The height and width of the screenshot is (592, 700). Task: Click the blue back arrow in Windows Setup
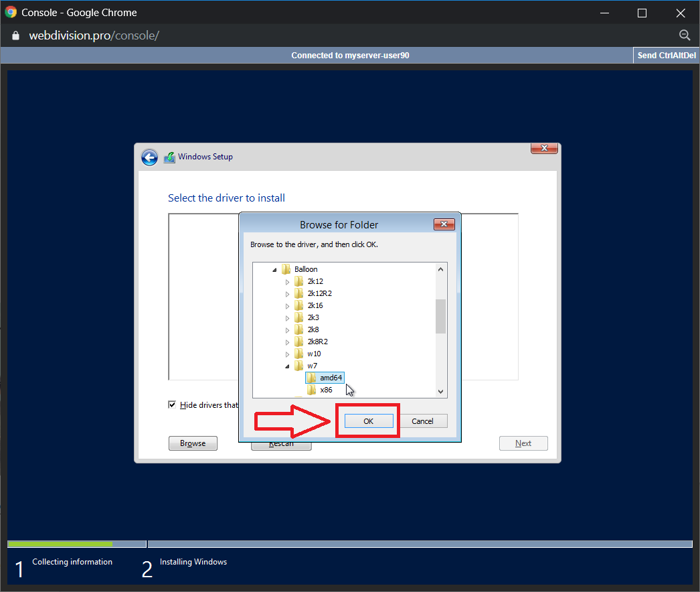coord(149,157)
